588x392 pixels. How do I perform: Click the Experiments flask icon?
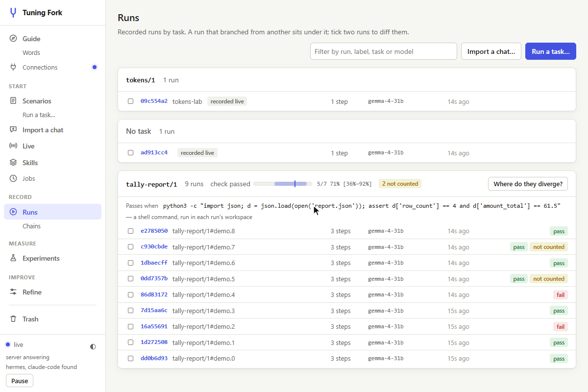click(13, 258)
